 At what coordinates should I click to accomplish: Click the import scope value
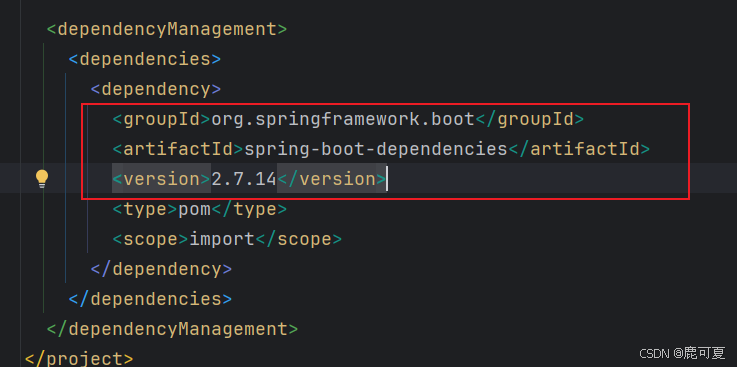coord(222,239)
